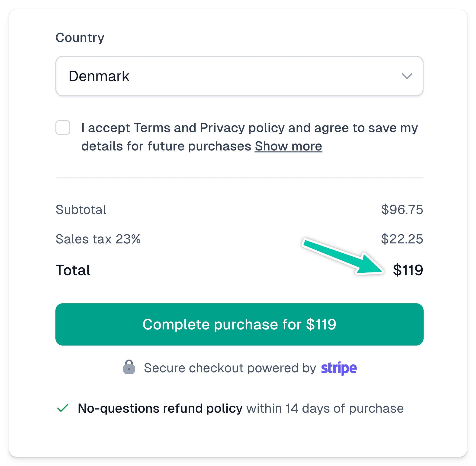
Task: Click the No-questions refund policy text
Action: (160, 408)
